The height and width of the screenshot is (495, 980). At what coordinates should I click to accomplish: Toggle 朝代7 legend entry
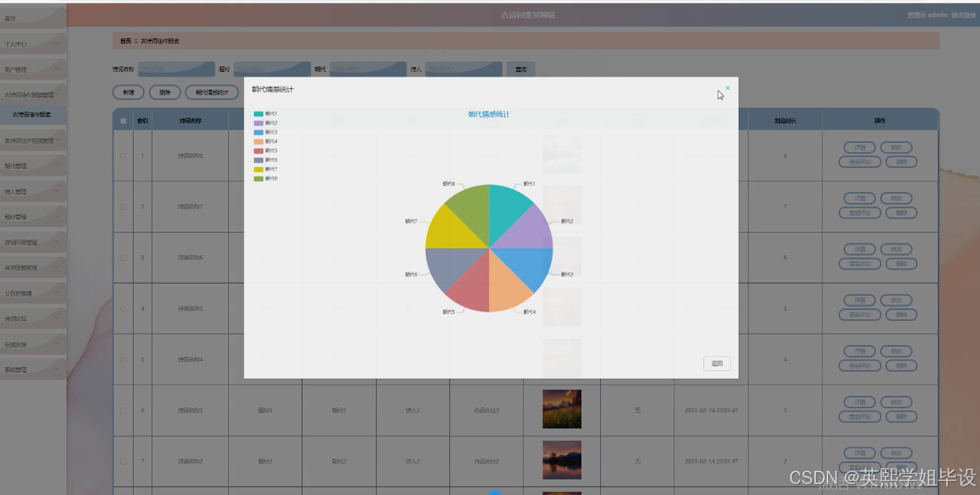266,169
